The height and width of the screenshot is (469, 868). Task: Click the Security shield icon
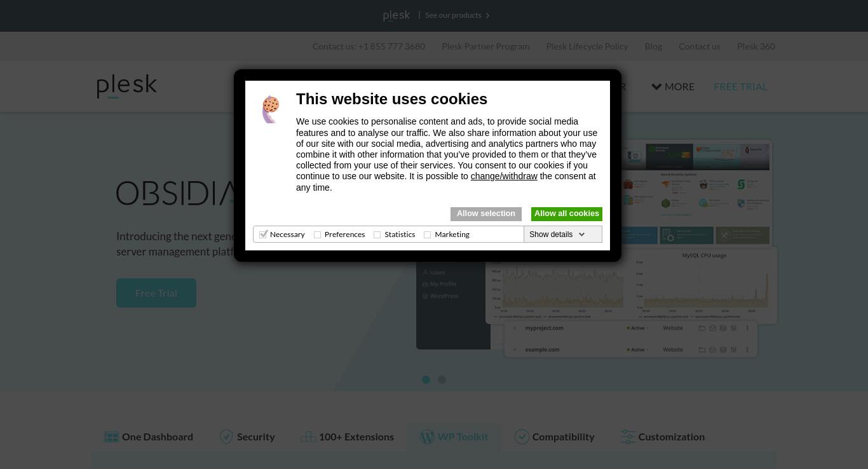coord(226,437)
